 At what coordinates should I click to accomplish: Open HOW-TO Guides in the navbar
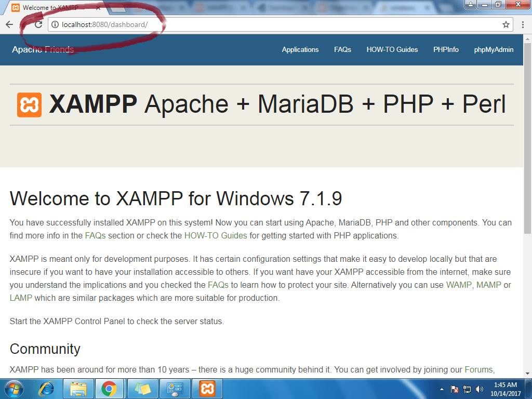pyautogui.click(x=392, y=49)
